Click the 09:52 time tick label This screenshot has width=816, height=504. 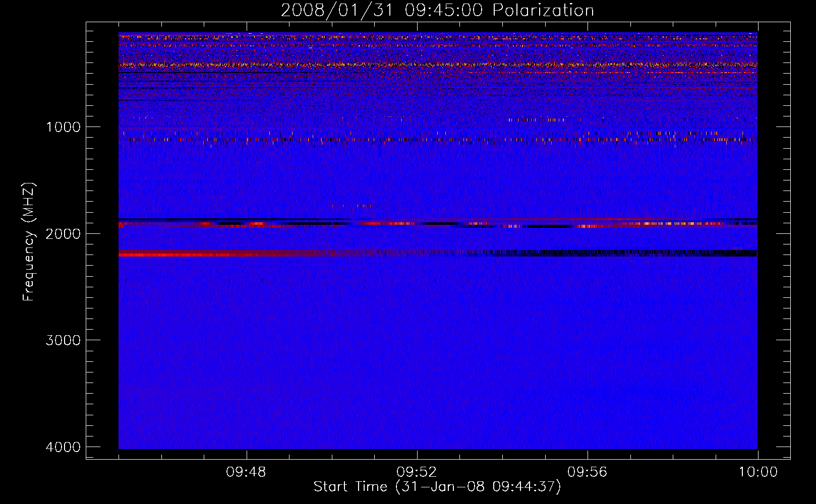click(x=417, y=472)
